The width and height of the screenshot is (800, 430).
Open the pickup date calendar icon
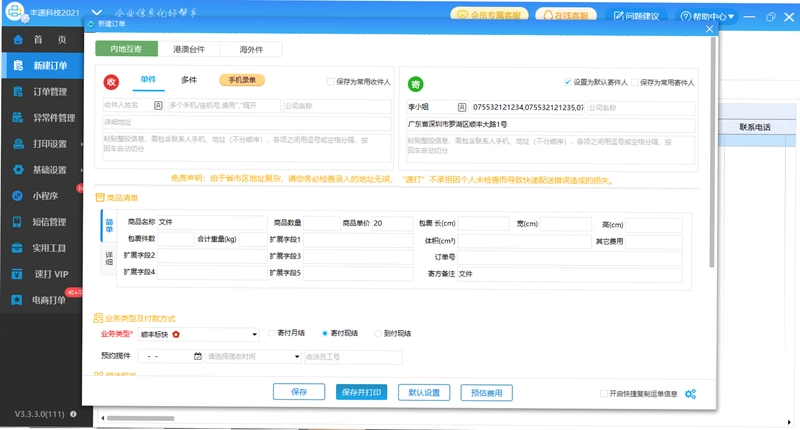(x=197, y=356)
